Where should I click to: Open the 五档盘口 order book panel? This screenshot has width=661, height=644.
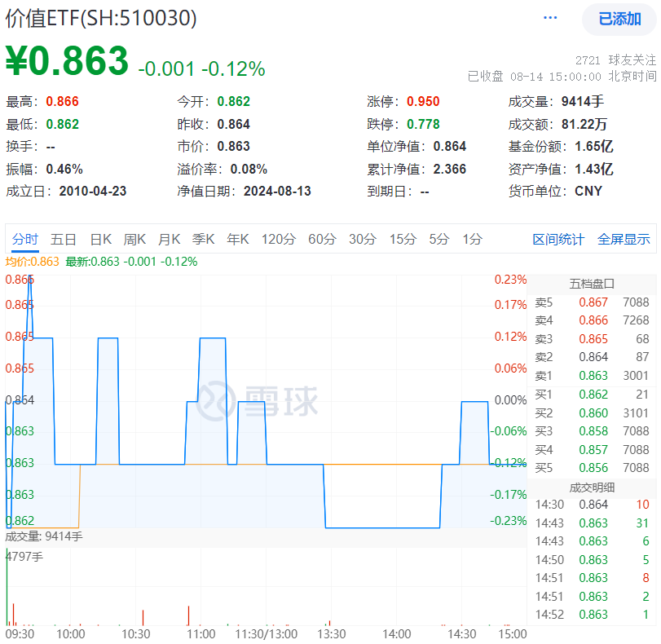[593, 283]
